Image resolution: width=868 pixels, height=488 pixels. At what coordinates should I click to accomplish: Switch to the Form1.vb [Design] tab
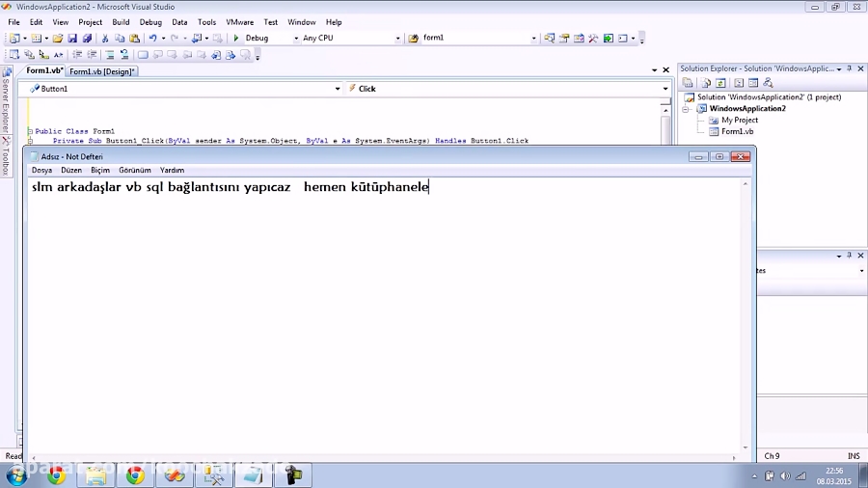pos(102,71)
